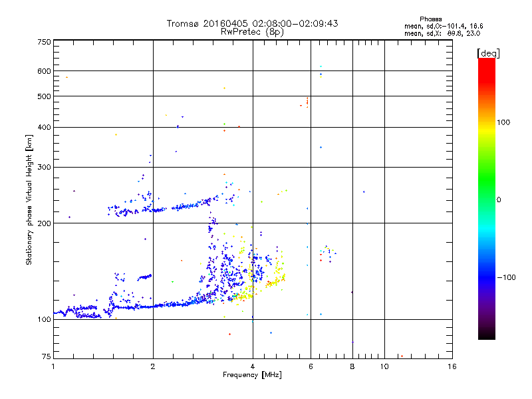Click the x-axis label '1'
This screenshot has width=532, height=399.
point(53,366)
